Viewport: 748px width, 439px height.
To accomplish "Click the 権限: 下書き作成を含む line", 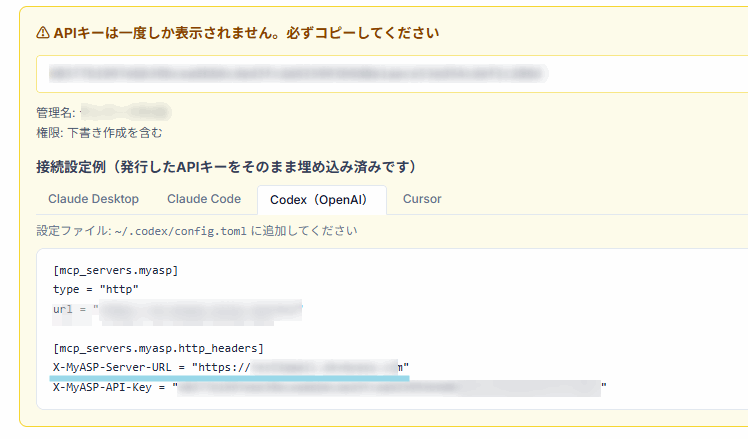I will coord(99,132).
